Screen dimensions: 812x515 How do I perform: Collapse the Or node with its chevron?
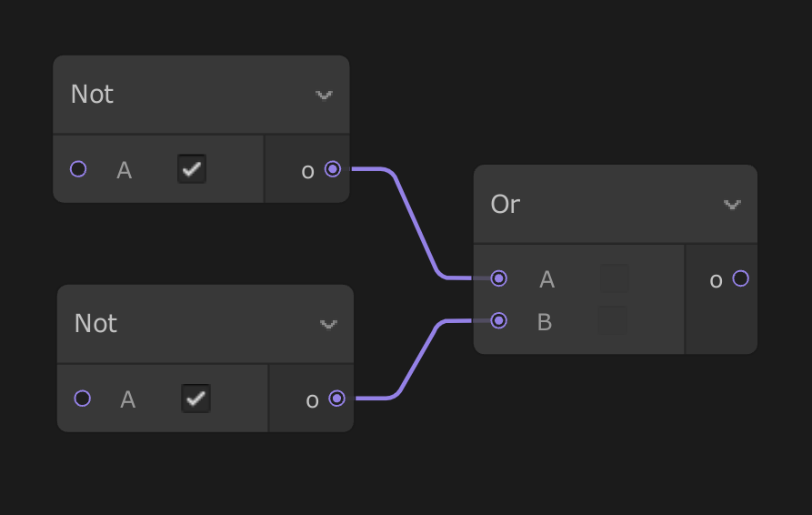pyautogui.click(x=732, y=205)
